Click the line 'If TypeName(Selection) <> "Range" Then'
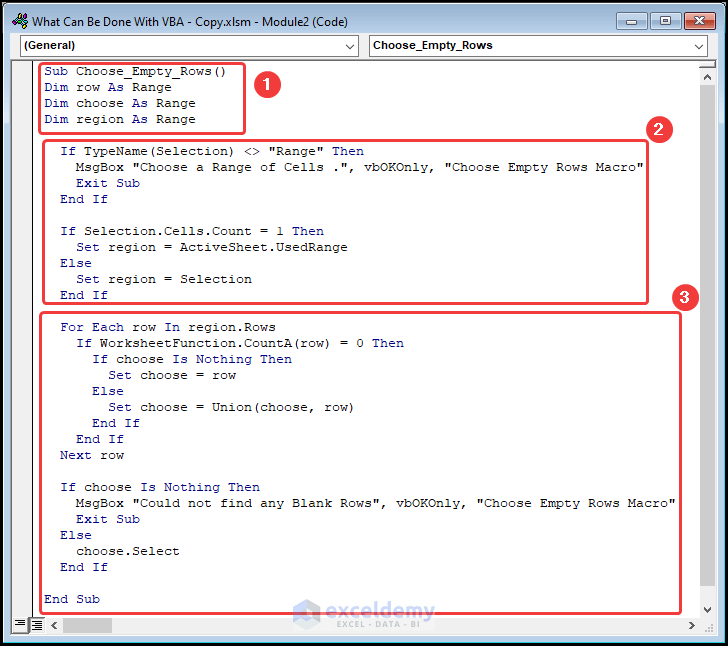Viewport: 728px width, 646px height. pyautogui.click(x=212, y=151)
